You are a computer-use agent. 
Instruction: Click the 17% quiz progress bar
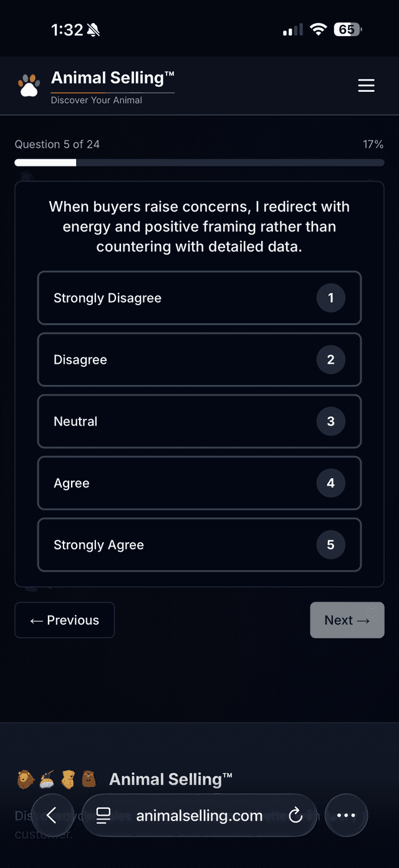click(x=199, y=162)
